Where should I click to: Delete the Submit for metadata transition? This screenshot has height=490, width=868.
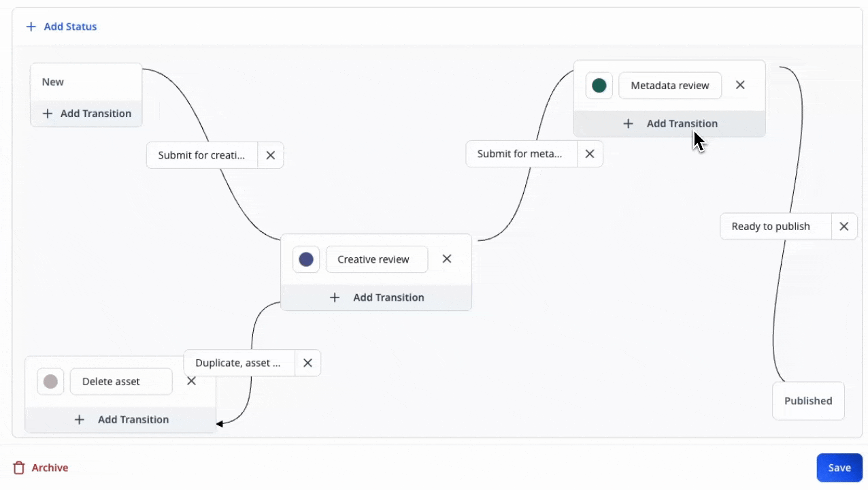(590, 154)
